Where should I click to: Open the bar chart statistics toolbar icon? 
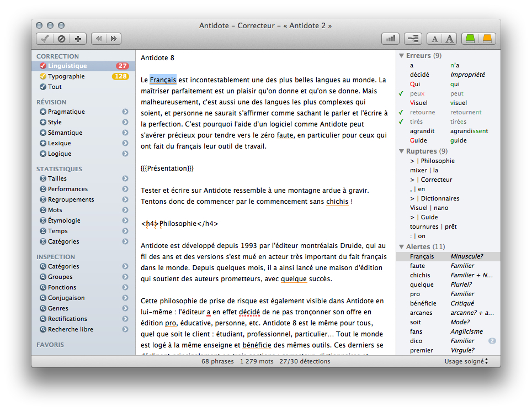pyautogui.click(x=391, y=39)
